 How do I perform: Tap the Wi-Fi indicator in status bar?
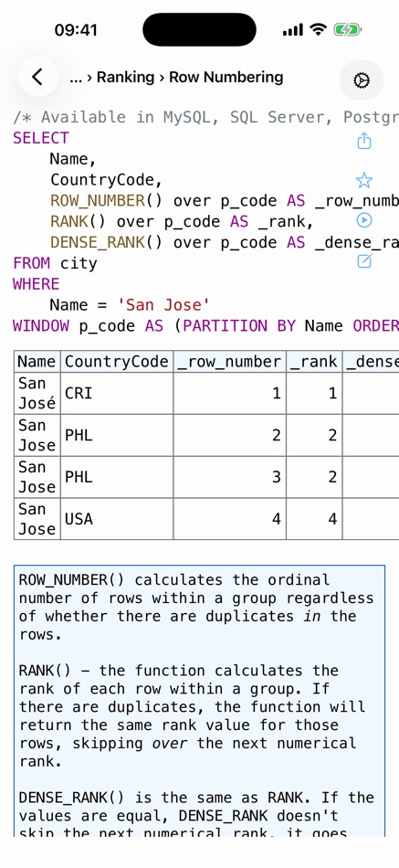click(x=319, y=30)
